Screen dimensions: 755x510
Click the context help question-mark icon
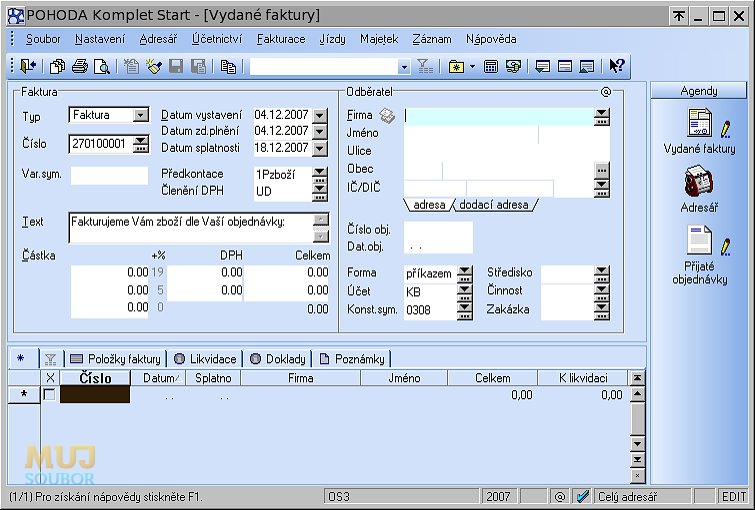click(x=616, y=66)
